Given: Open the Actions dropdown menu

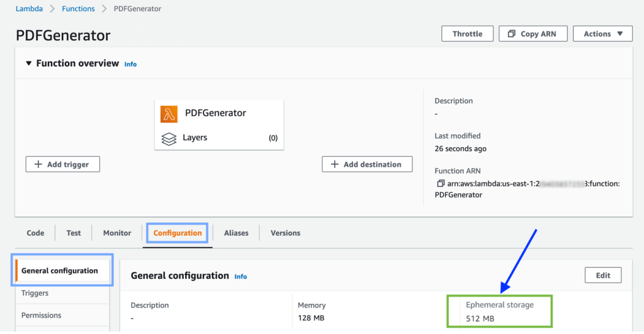Looking at the screenshot, I should (602, 34).
